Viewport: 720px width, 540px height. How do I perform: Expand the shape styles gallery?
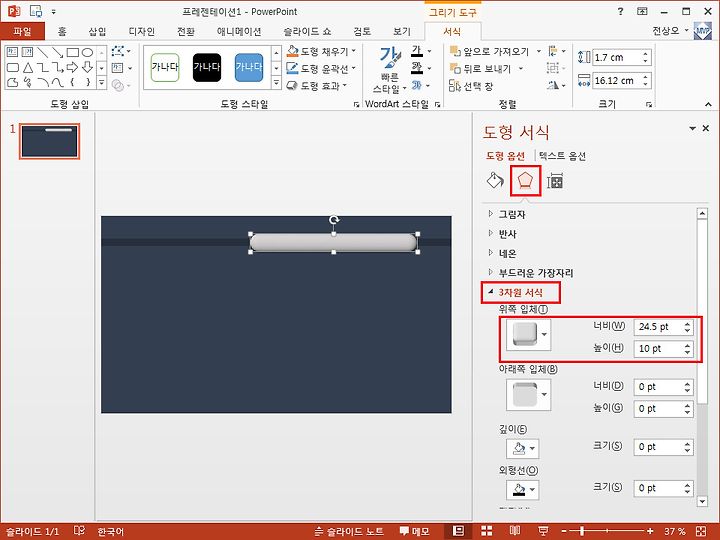(x=276, y=84)
